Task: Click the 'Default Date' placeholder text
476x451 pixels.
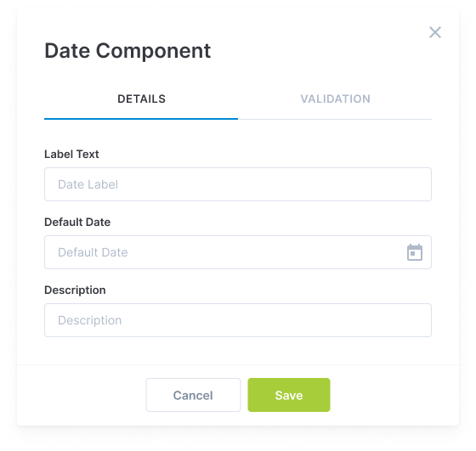Action: coord(93,252)
